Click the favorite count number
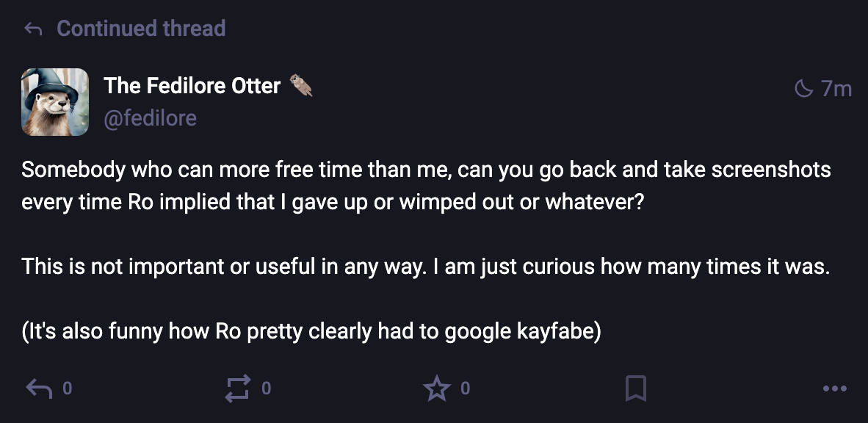Viewport: 868px width, 423px height. click(x=465, y=388)
